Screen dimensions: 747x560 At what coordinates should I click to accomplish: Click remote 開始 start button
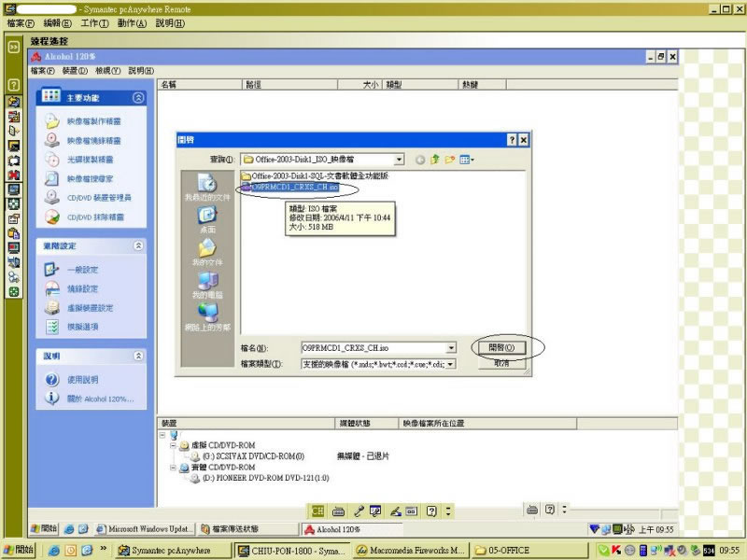(x=44, y=528)
